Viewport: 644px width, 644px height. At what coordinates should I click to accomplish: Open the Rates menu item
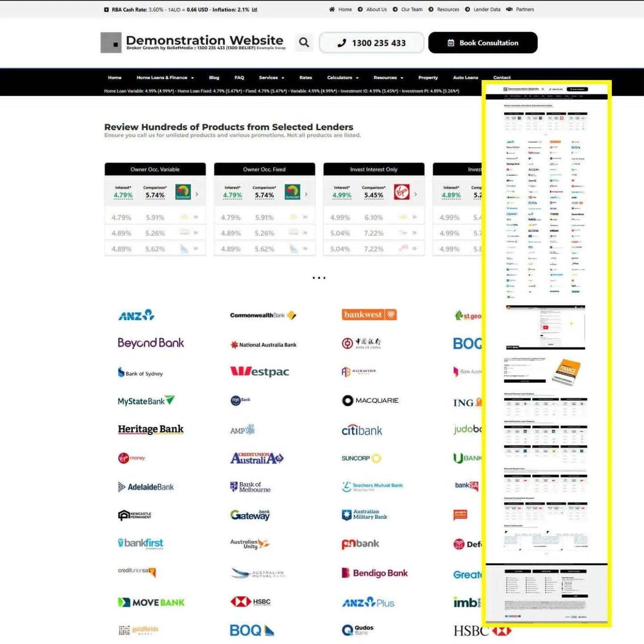[305, 78]
